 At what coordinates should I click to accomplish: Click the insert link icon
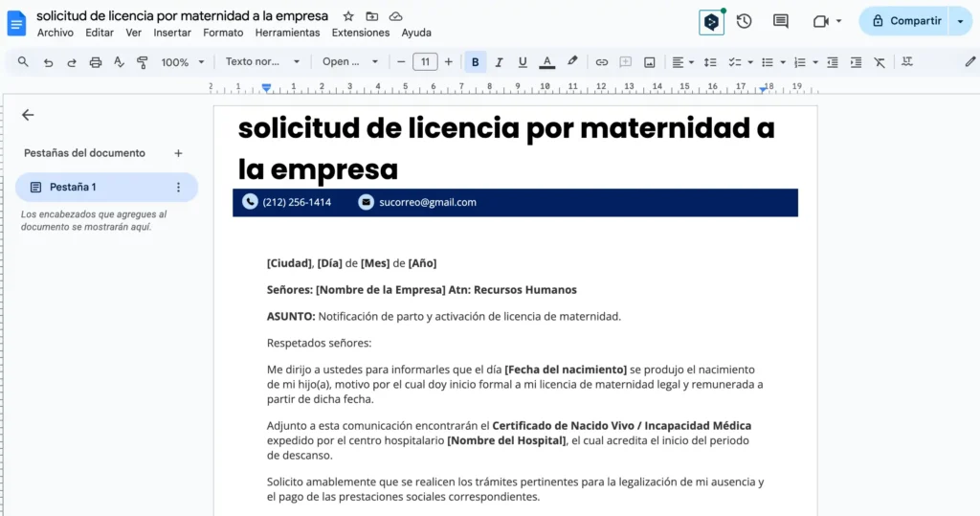(x=602, y=62)
